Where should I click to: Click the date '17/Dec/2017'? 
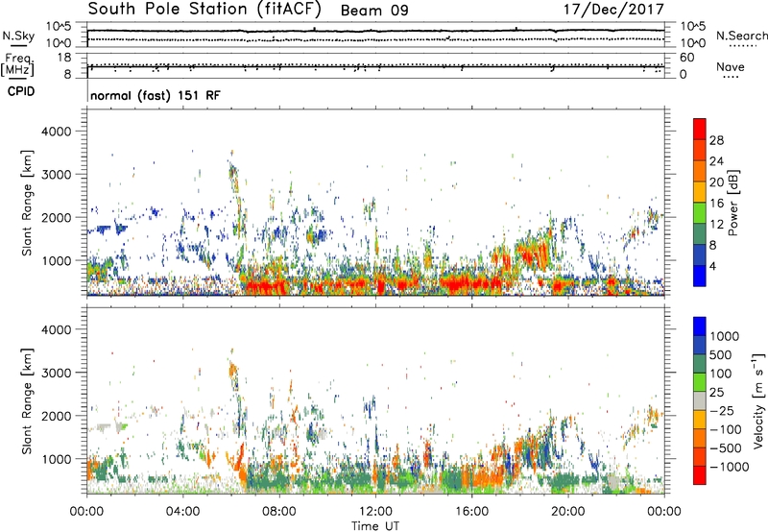[613, 10]
